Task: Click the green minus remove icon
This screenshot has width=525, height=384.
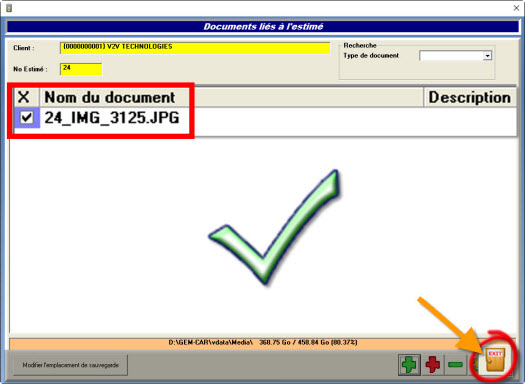Action: pyautogui.click(x=455, y=364)
